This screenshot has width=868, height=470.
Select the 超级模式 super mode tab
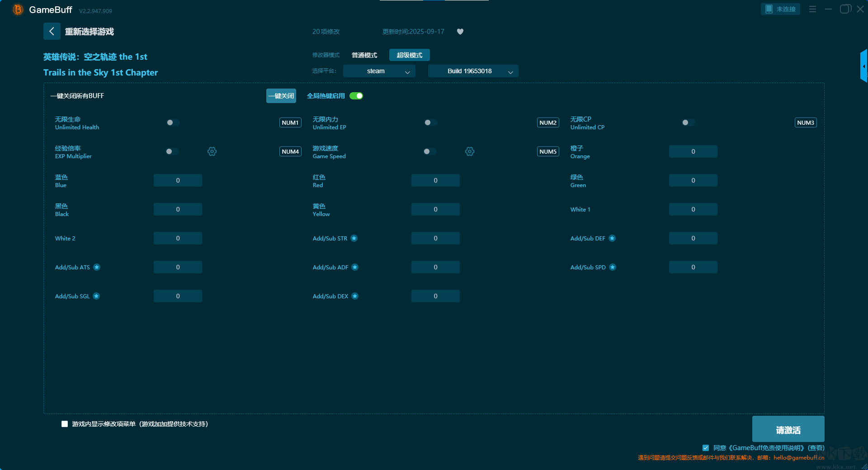click(x=409, y=55)
